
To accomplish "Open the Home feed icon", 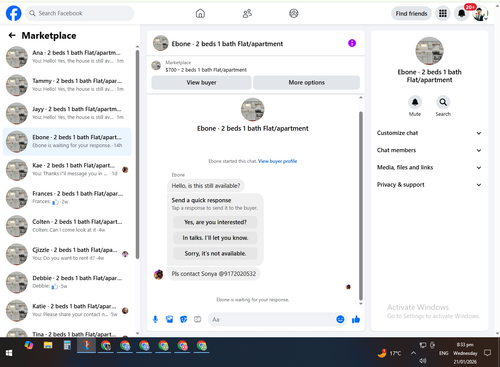I will 200,13.
